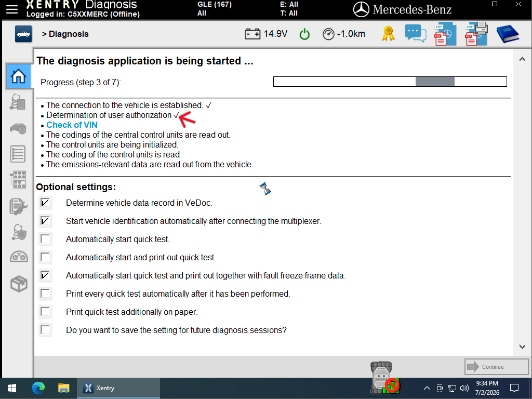Click the 14.9V voltage reading
Screen dimensions: 532x399
point(275,34)
